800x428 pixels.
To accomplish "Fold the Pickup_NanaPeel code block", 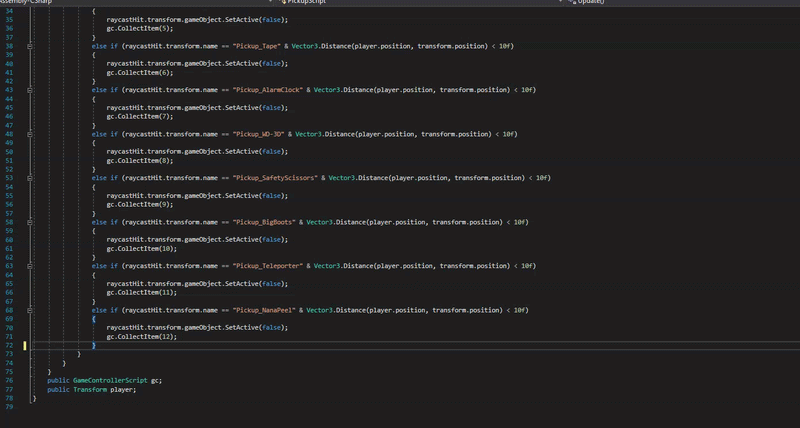I will click(30, 310).
